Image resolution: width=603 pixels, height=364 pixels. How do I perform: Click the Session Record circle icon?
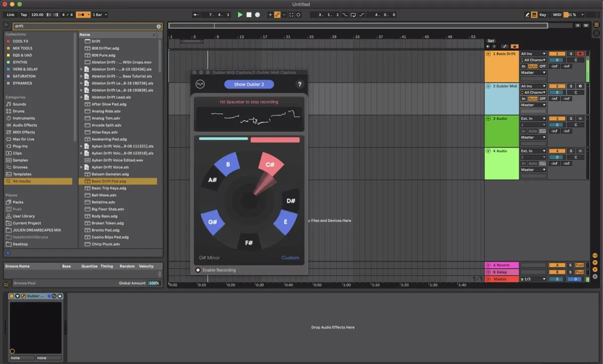(298, 15)
